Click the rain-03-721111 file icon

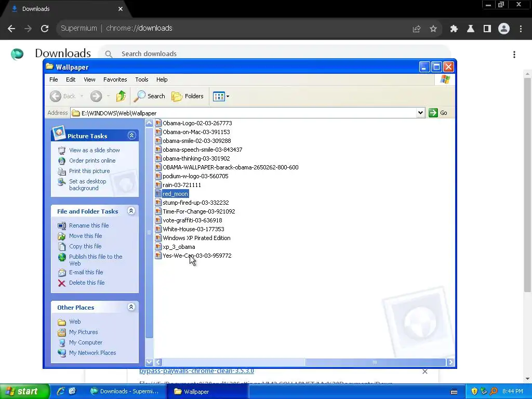pyautogui.click(x=158, y=184)
